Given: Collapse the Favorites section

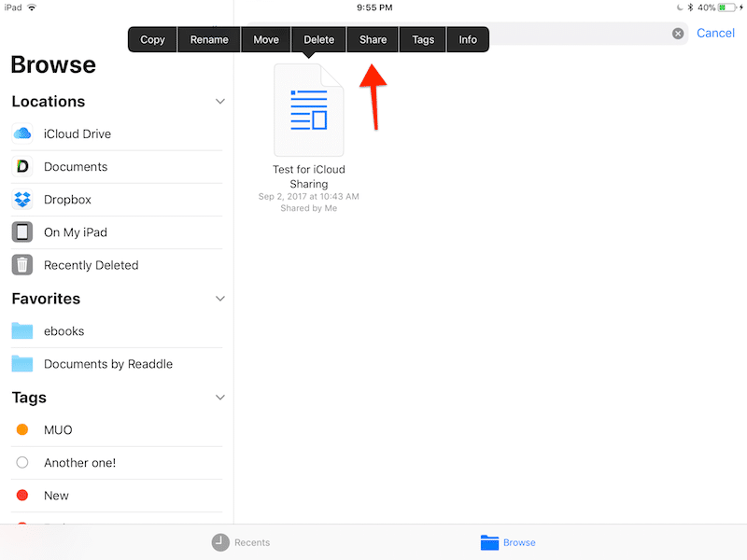Looking at the screenshot, I should click(220, 299).
